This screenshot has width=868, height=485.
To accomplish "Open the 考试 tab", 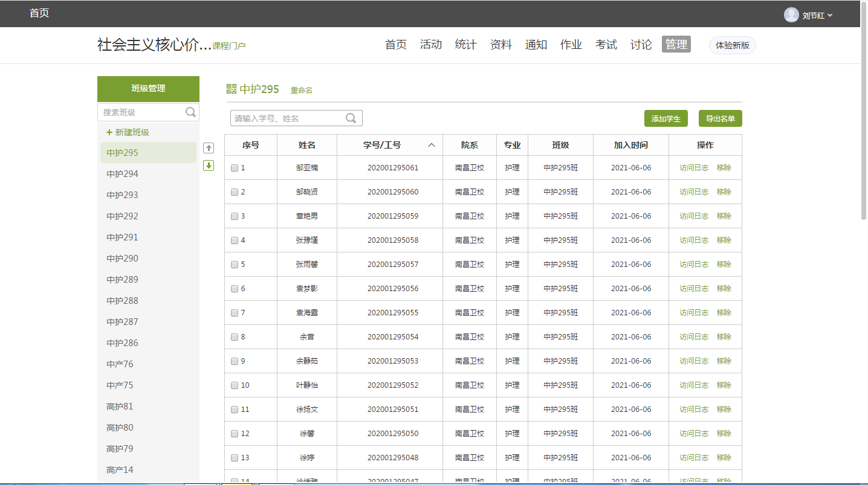I will coord(606,45).
